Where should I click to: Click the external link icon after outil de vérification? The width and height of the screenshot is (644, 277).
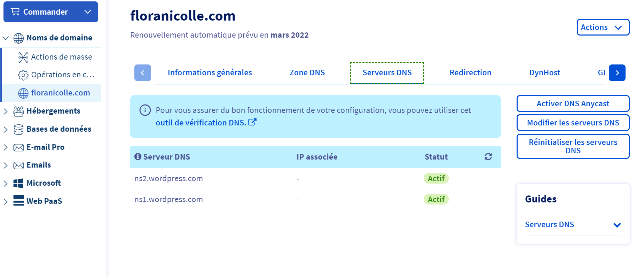252,122
